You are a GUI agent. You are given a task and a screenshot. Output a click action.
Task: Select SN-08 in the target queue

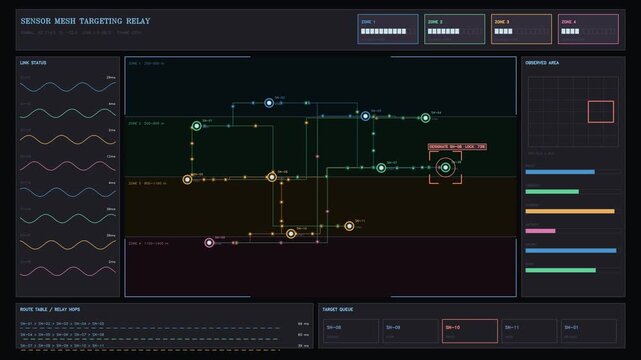click(x=351, y=331)
